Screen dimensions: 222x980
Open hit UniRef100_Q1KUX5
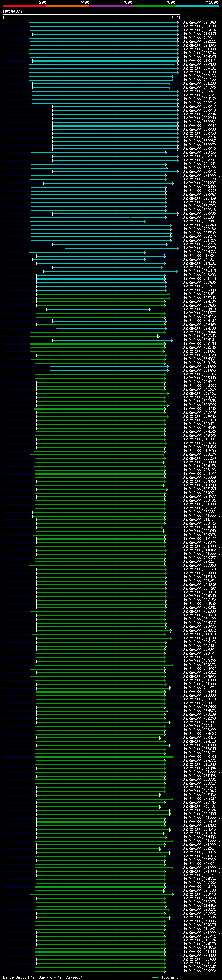click(x=199, y=34)
